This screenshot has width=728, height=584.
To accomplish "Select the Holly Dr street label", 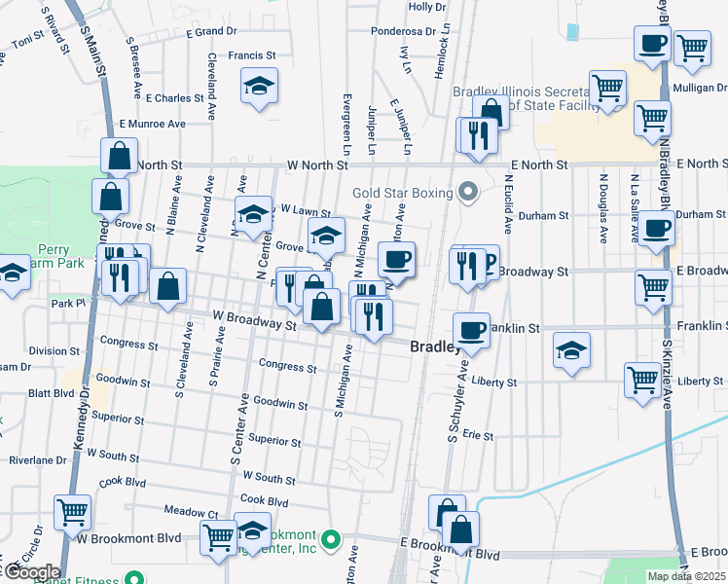I will pos(427,7).
